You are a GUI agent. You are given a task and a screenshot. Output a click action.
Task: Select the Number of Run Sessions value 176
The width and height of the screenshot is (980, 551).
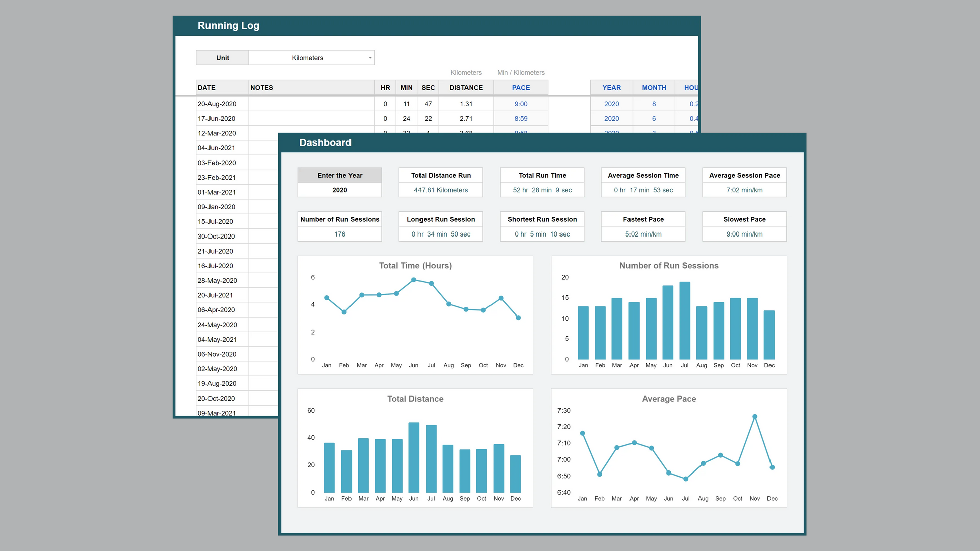pos(340,234)
